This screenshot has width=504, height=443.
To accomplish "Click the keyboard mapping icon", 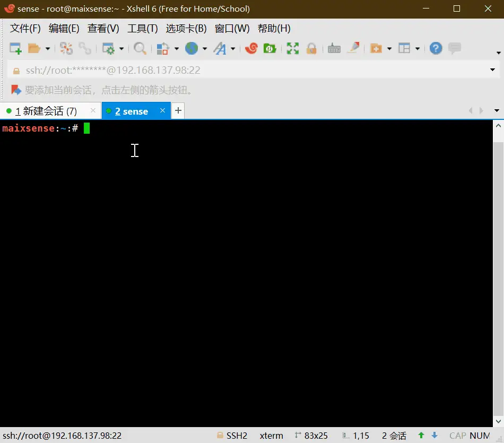I will 334,48.
